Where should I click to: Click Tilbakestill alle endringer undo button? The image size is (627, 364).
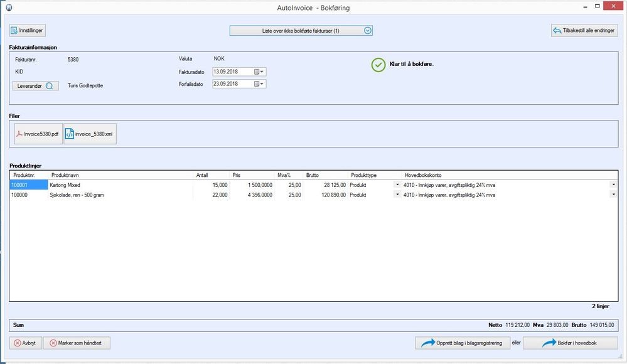point(584,30)
